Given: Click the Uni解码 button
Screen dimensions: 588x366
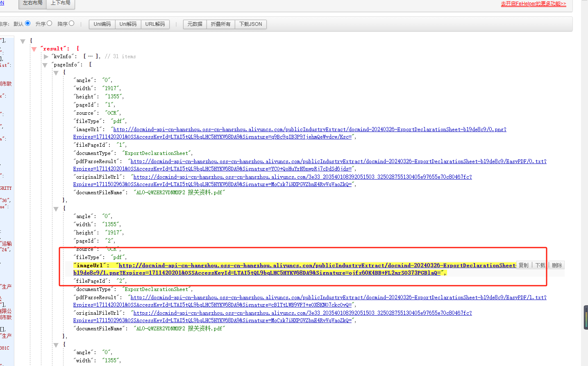Looking at the screenshot, I should 128,24.
